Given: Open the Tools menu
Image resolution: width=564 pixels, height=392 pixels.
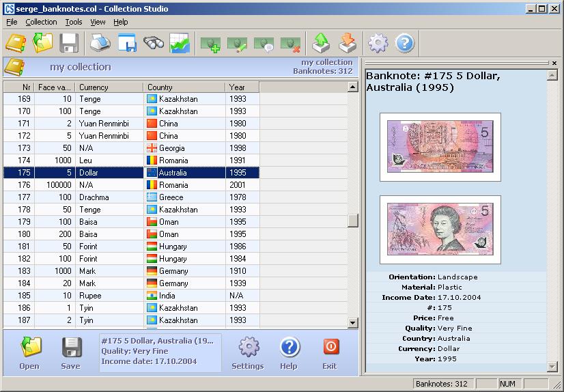Looking at the screenshot, I should [x=73, y=22].
